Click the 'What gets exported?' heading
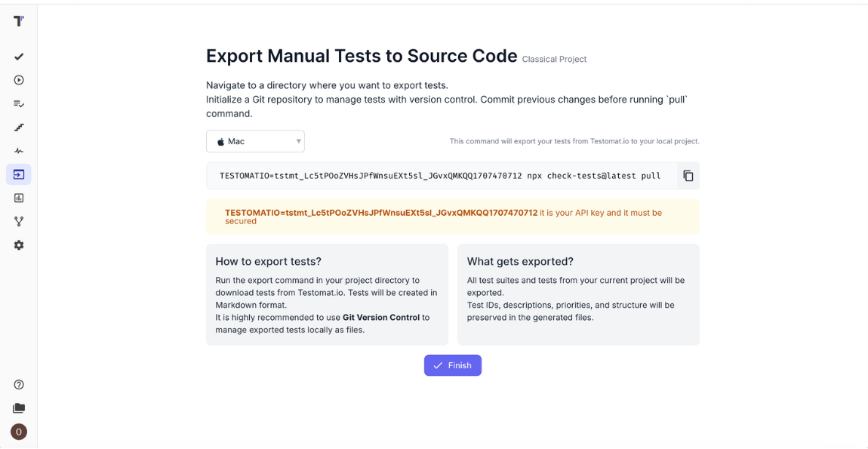The image size is (868, 449). pos(520,261)
